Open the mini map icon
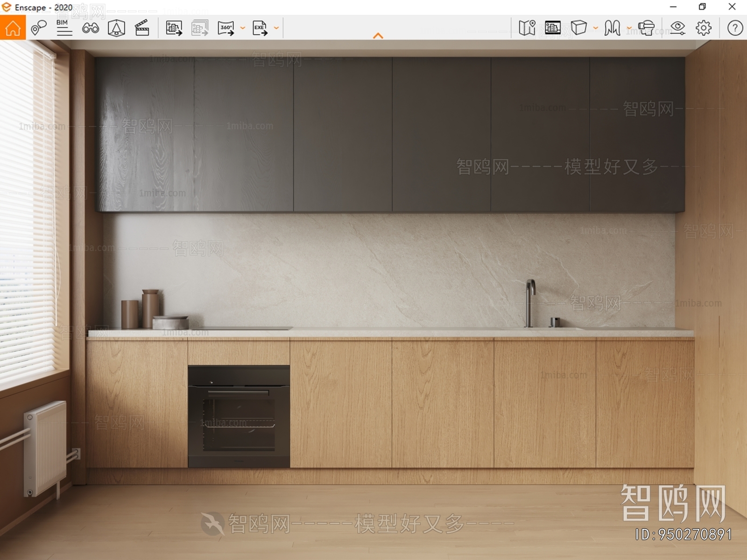This screenshot has height=560, width=747. 527,28
